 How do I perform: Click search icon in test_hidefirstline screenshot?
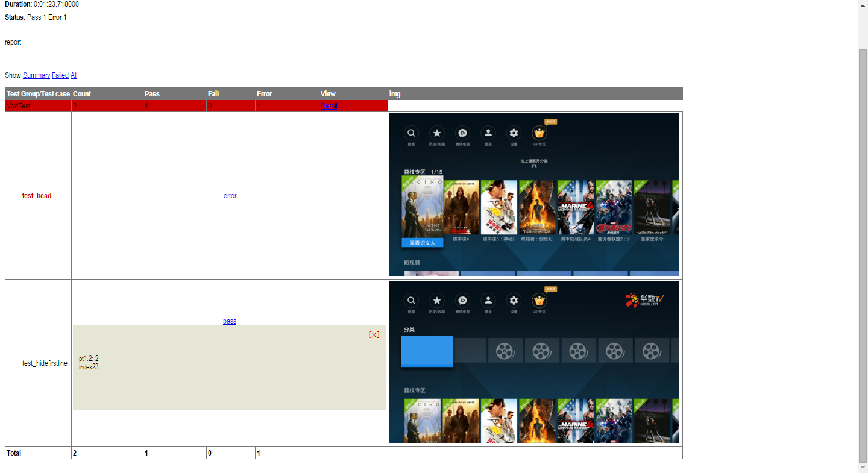(411, 300)
